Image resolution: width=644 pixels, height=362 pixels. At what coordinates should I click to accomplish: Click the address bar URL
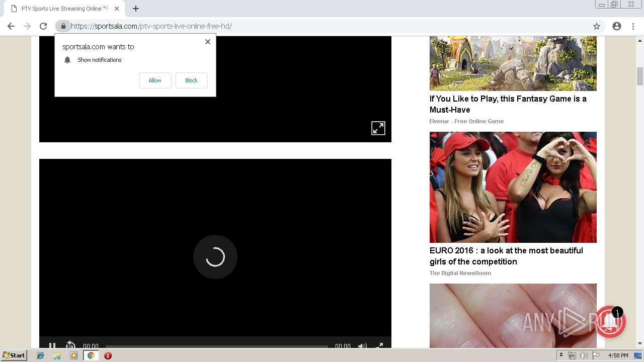(x=151, y=26)
